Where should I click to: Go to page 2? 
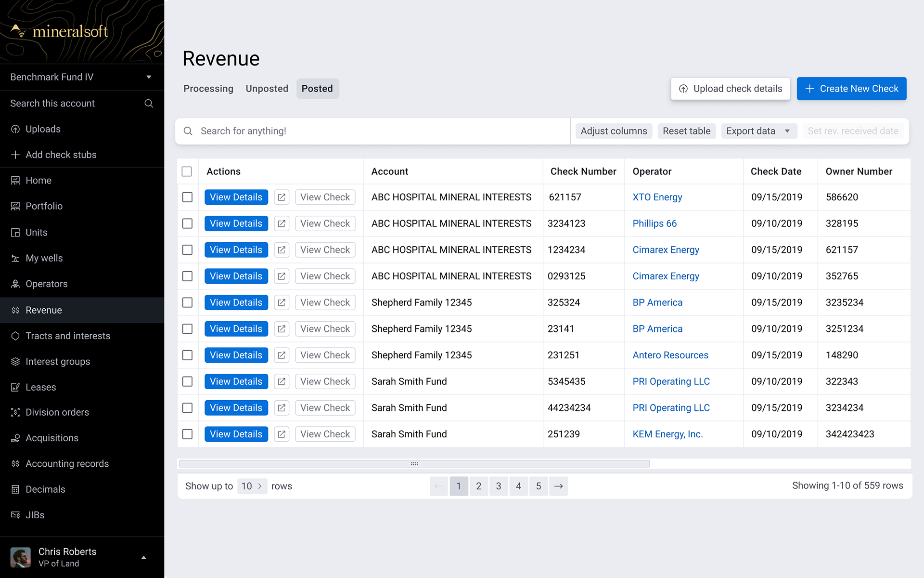478,486
